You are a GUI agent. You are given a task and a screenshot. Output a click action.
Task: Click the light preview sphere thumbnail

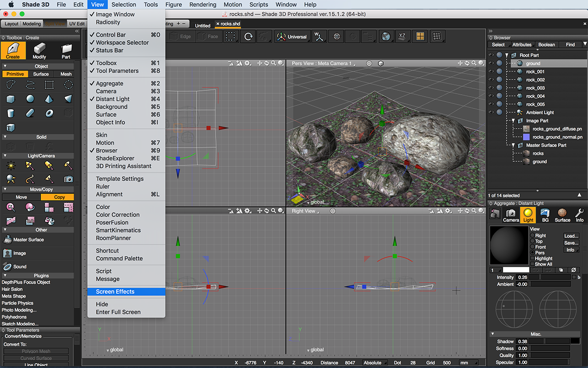(509, 245)
